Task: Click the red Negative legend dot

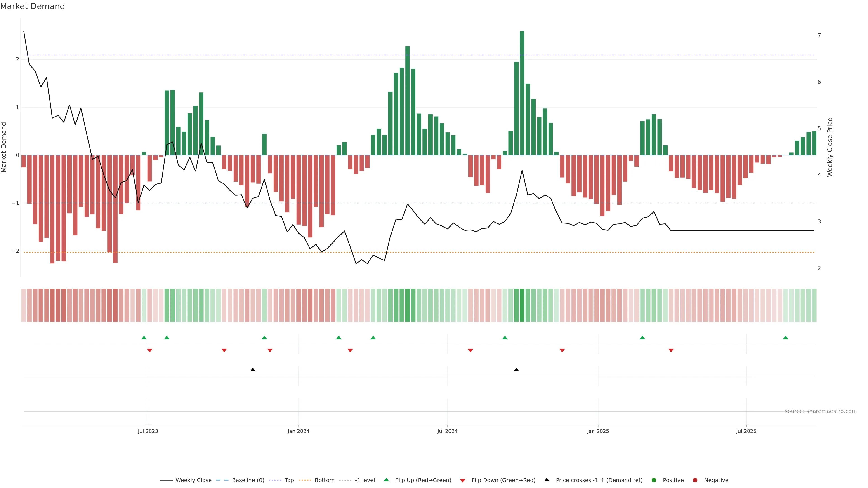Action: point(695,480)
